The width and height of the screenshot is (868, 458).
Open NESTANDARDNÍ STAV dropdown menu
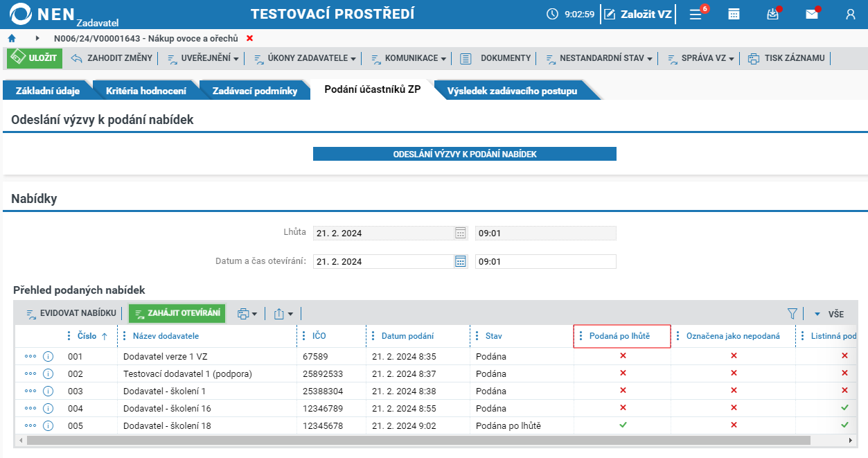(599, 58)
